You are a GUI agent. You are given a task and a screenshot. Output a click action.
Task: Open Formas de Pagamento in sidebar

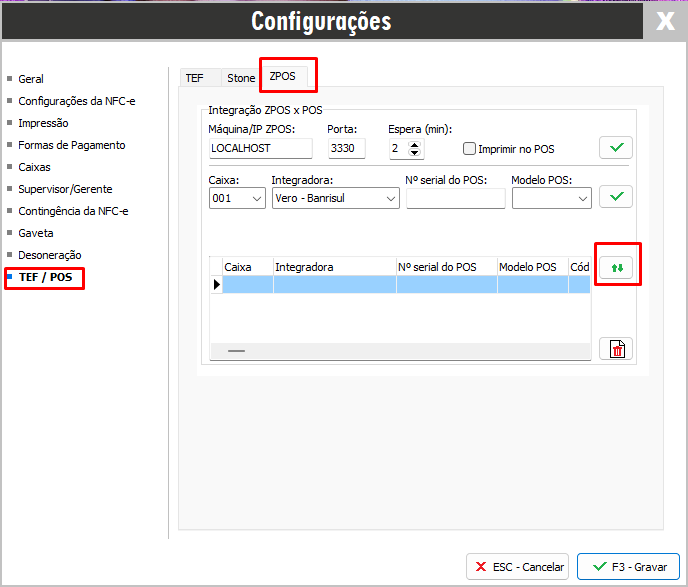72,145
